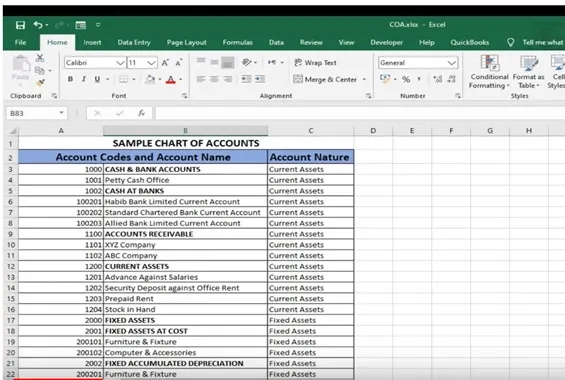Click the Format Painter brush icon
Screen dimensions: 565x380
tap(40, 82)
